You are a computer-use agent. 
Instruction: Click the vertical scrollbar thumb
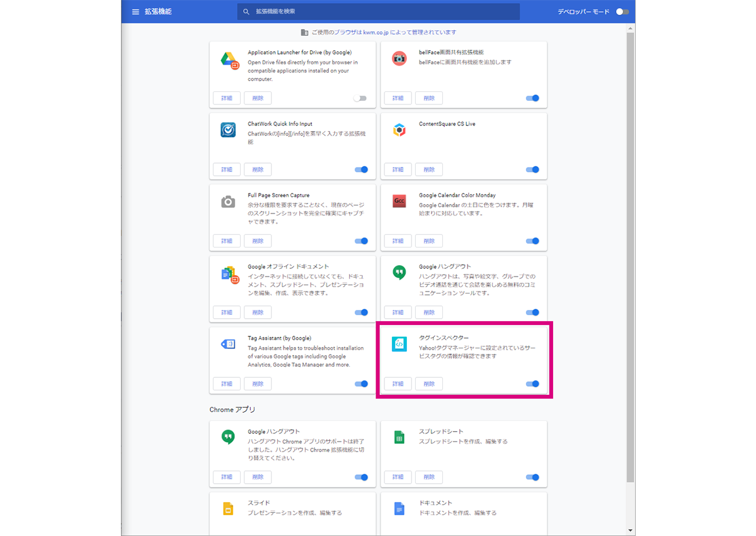pos(630,257)
